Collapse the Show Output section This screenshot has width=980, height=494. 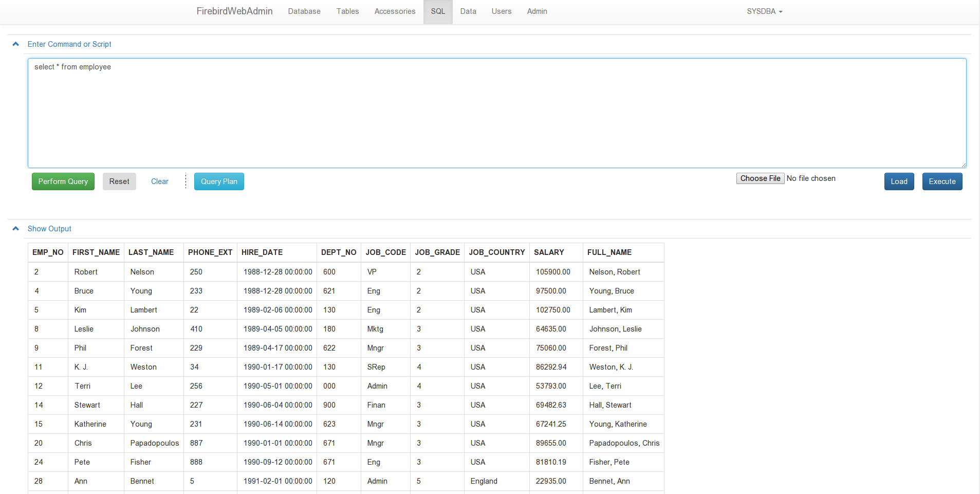[15, 228]
